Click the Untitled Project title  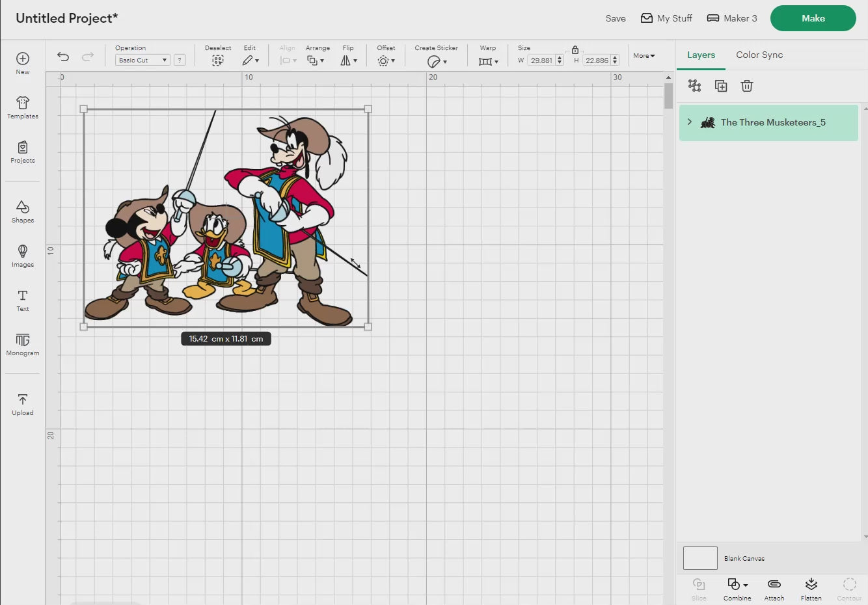(x=67, y=18)
